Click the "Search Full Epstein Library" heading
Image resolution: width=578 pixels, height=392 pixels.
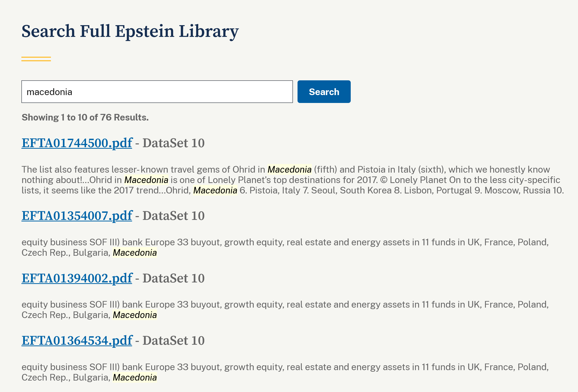tap(130, 31)
